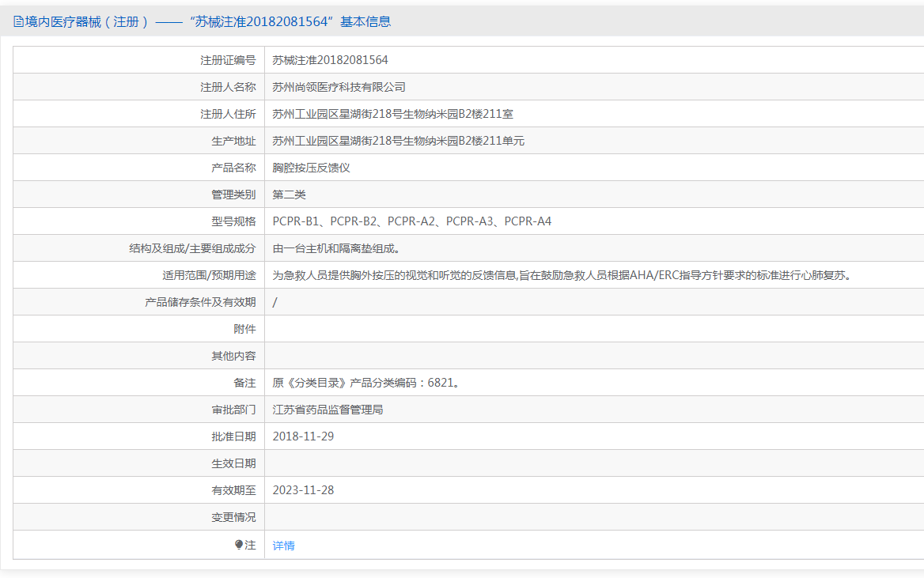Click the production address ending in 211单元
Screen dimensions: 924x578
(398, 141)
